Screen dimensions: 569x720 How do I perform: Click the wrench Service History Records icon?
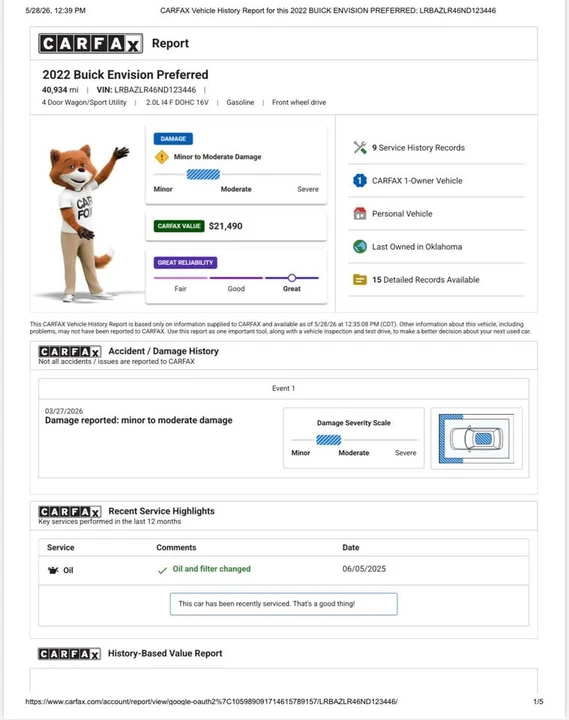[x=360, y=147]
